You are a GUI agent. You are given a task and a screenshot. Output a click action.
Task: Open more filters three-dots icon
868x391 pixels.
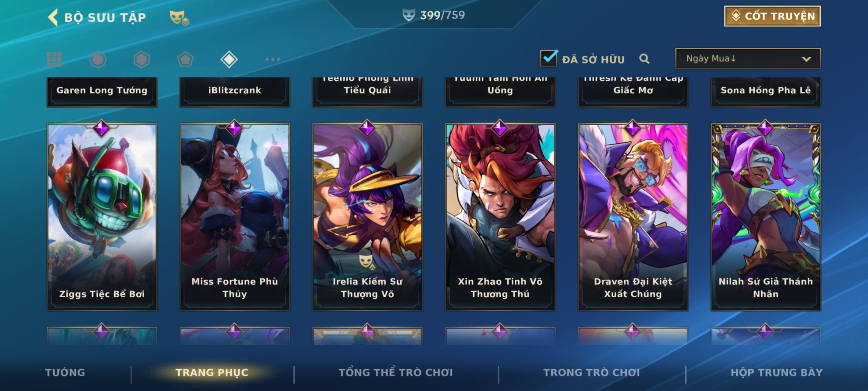[273, 59]
